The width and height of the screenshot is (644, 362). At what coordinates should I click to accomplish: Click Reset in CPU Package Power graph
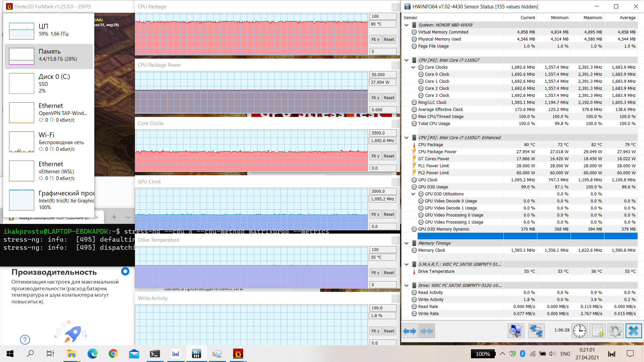pyautogui.click(x=389, y=98)
